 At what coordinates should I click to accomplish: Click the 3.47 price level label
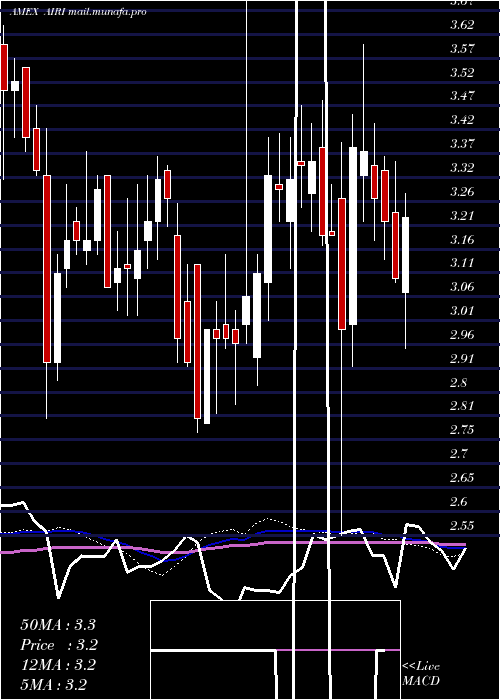point(462,96)
